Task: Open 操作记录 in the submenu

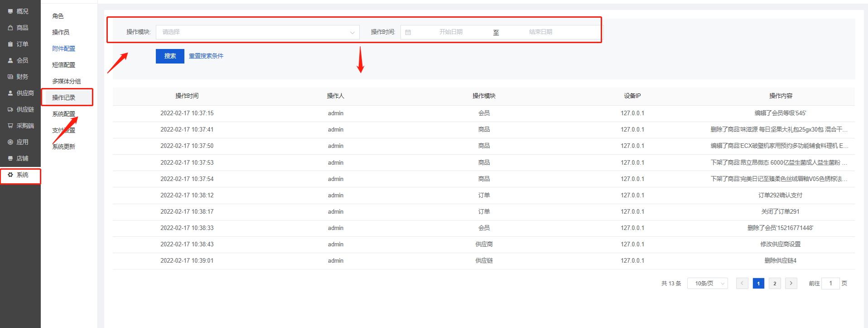Action: coord(64,98)
